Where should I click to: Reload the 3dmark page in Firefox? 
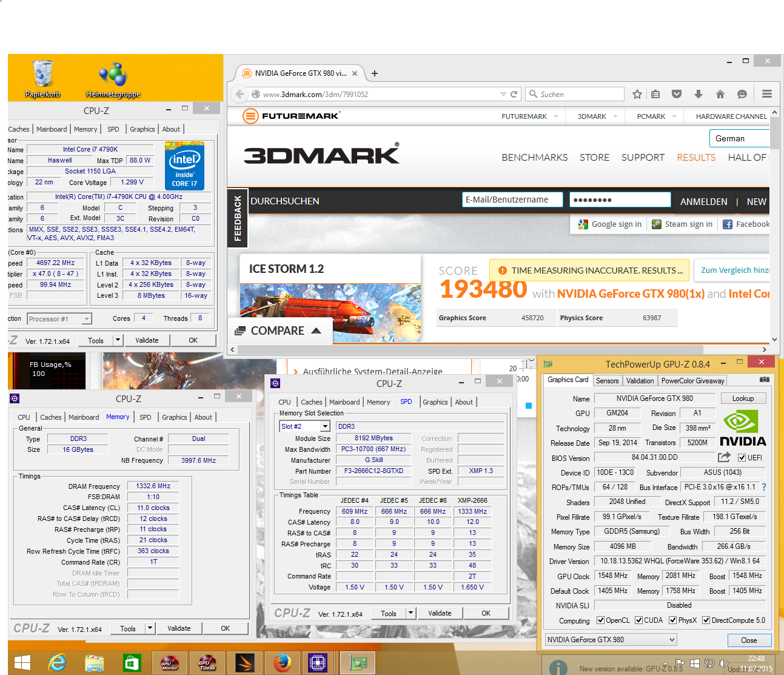click(x=514, y=94)
